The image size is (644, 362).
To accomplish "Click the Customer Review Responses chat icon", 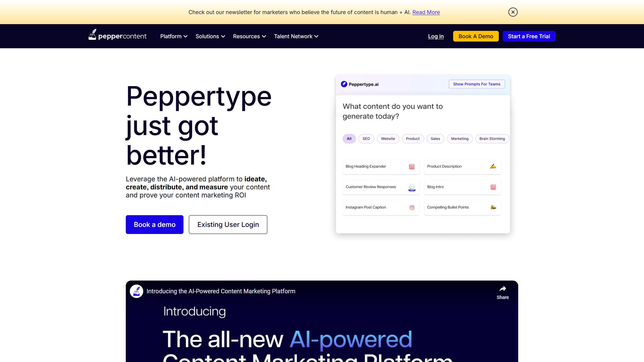I will tap(412, 188).
